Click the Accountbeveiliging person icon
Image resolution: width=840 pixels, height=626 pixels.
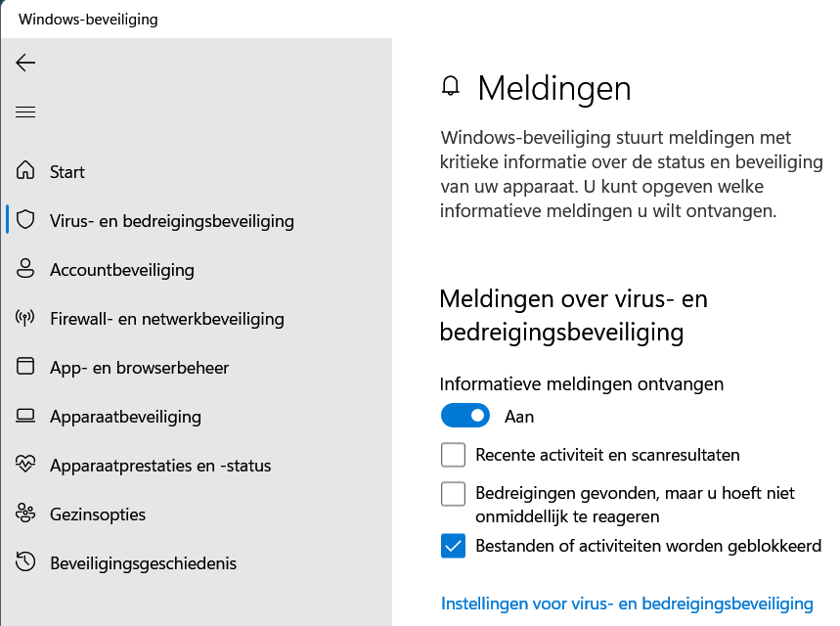(x=26, y=269)
